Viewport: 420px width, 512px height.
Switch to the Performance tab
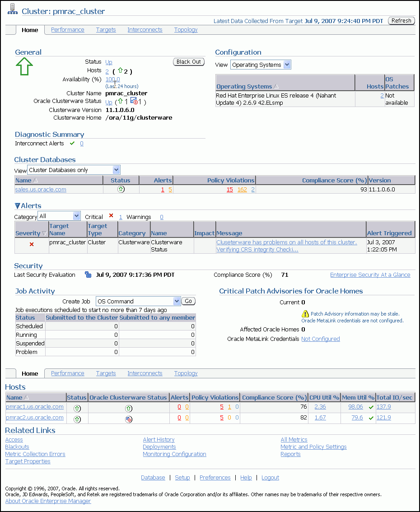point(67,29)
